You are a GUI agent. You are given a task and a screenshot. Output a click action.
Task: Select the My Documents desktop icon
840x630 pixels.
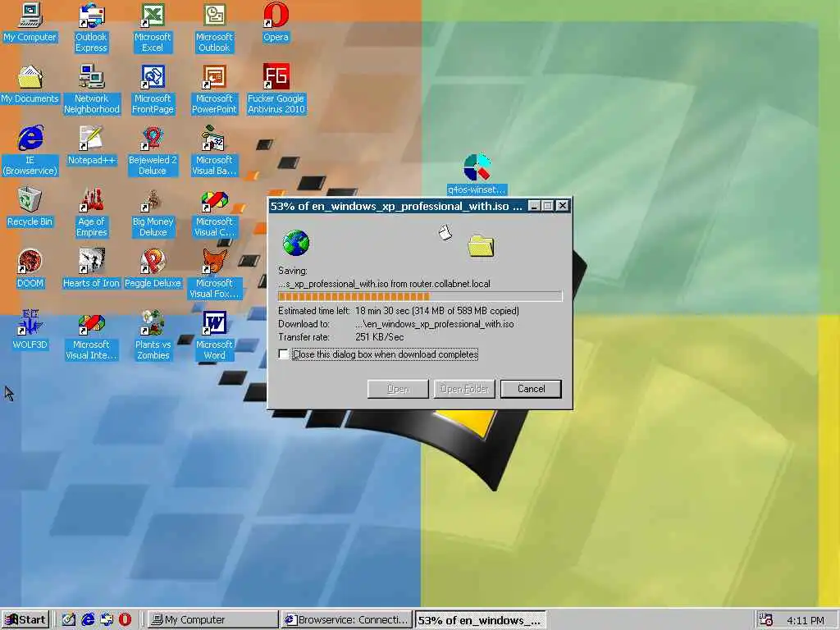coord(30,84)
